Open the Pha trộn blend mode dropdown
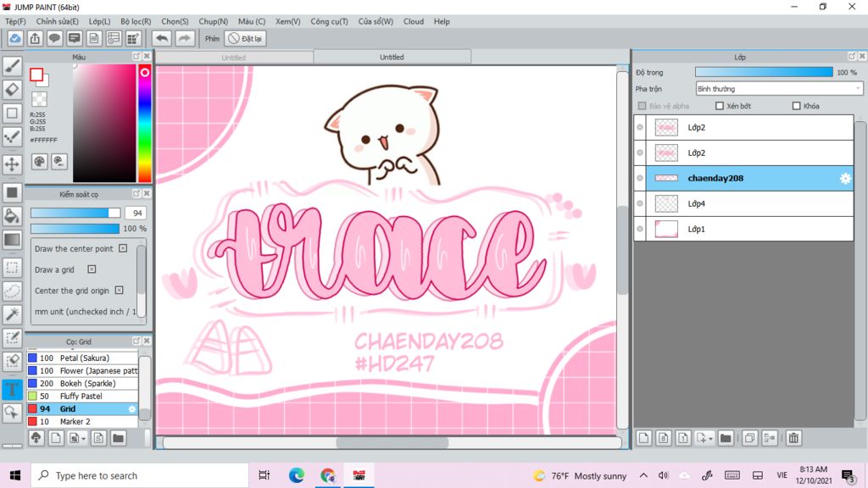 point(779,88)
